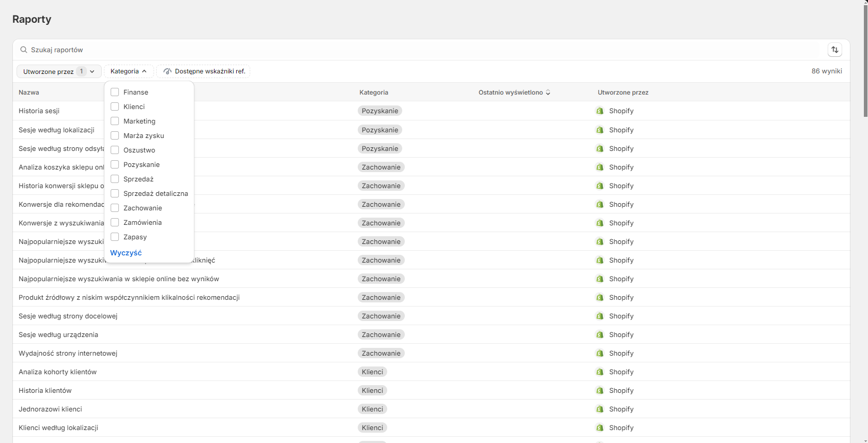Image resolution: width=868 pixels, height=443 pixels.
Task: Click the sort reports arrows icon
Action: point(834,50)
